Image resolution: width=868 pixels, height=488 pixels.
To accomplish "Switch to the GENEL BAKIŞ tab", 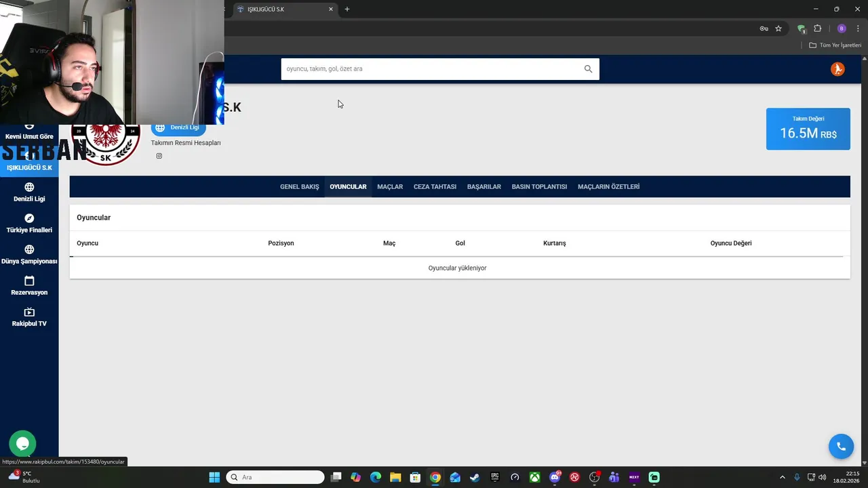I will (x=300, y=186).
